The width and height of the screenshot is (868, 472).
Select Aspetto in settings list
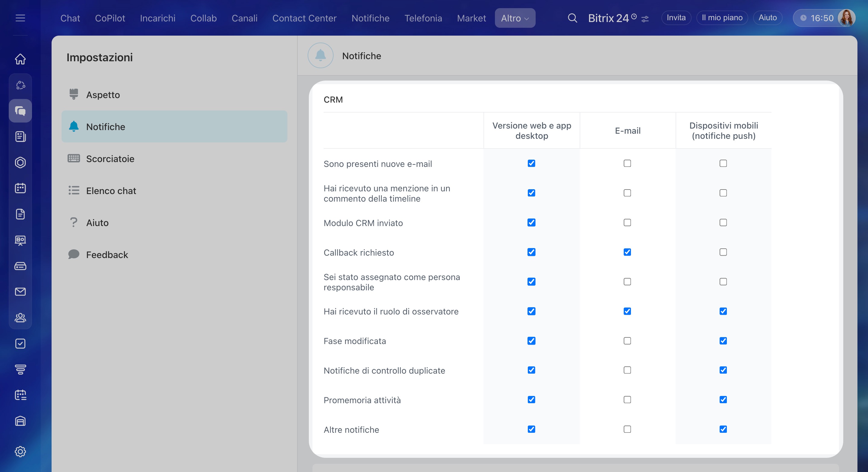click(103, 95)
